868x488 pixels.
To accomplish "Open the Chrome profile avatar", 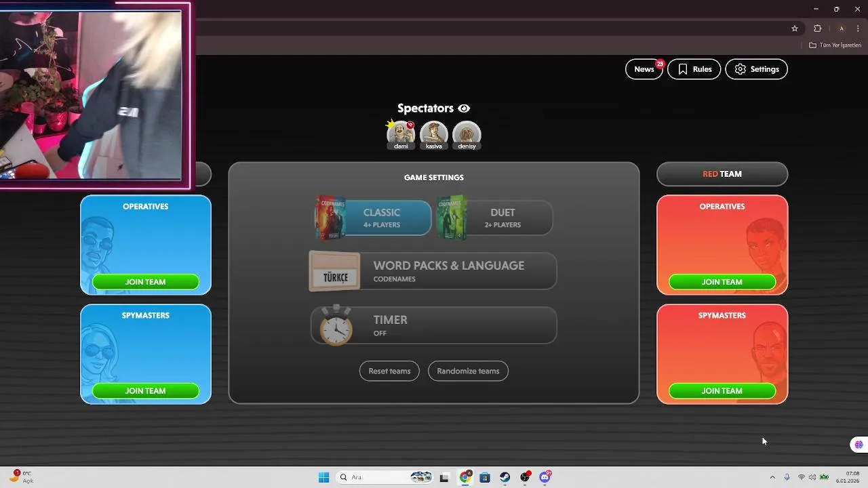I will 842,28.
